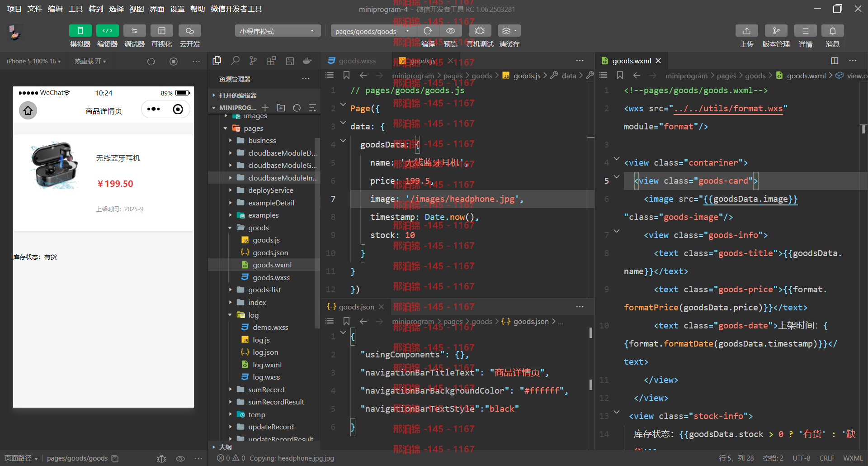Open the clear cache layers menu

tap(509, 31)
